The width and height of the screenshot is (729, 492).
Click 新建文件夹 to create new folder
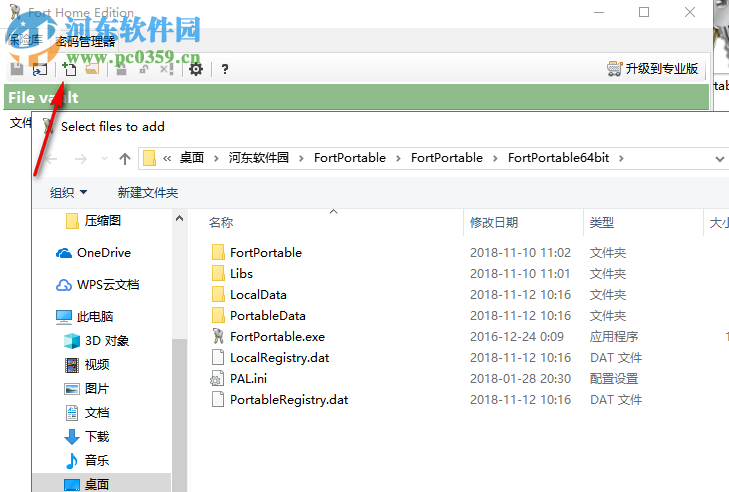coord(148,192)
